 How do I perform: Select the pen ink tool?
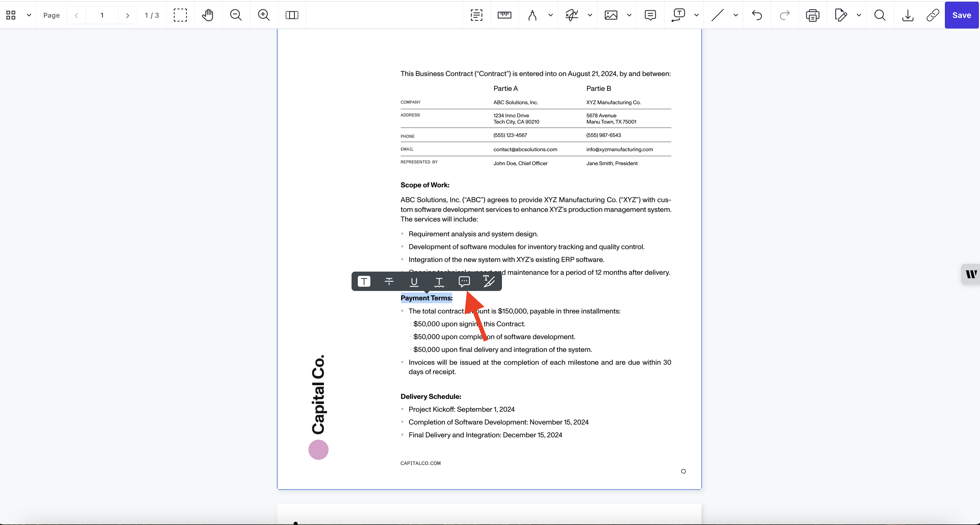point(533,15)
